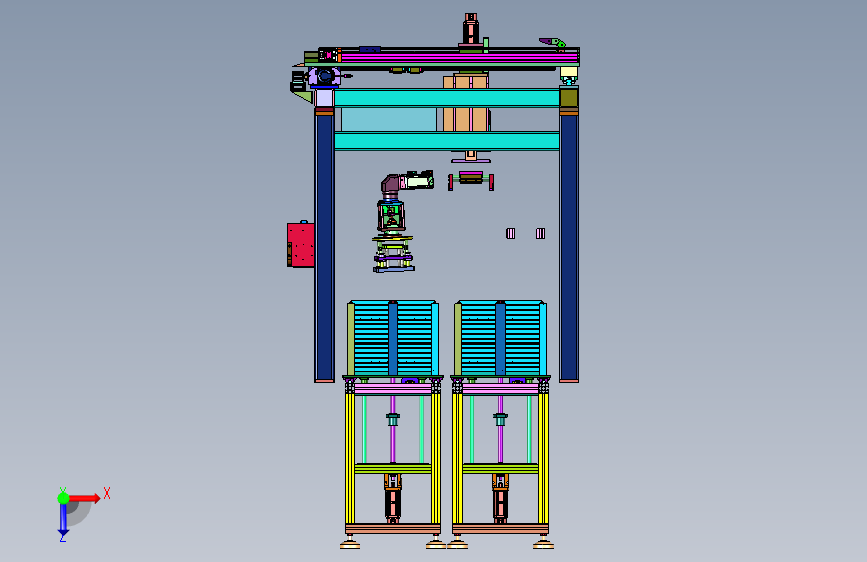
Task: Select the red control box on left column
Action: [301, 244]
